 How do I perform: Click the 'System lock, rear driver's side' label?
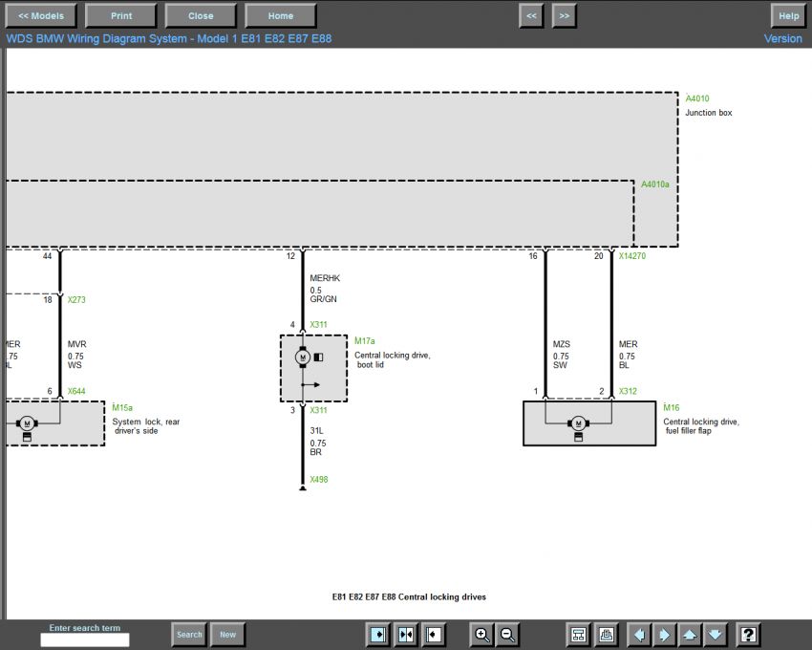(x=146, y=426)
